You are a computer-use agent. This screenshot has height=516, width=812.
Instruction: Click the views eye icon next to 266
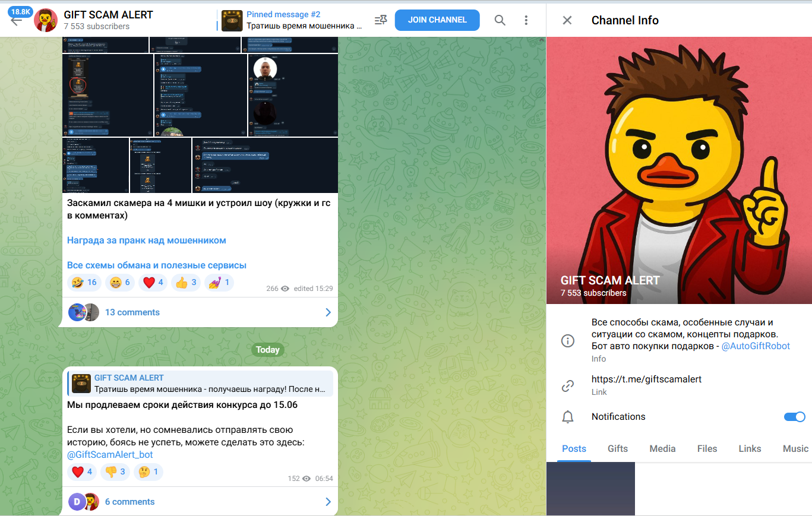tap(285, 289)
